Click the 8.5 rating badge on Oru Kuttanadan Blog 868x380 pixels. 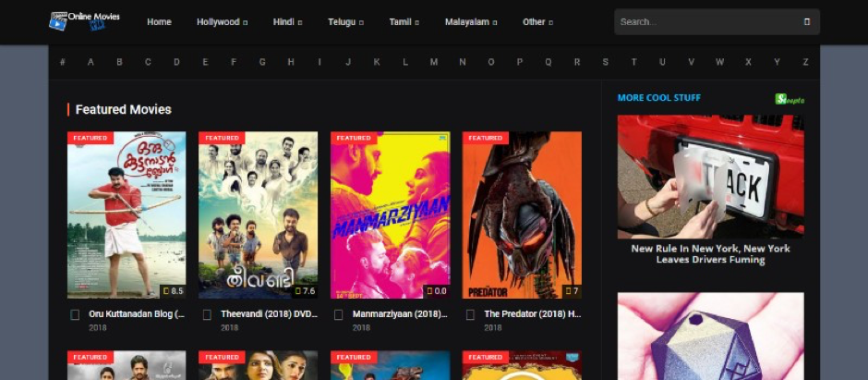pos(172,290)
